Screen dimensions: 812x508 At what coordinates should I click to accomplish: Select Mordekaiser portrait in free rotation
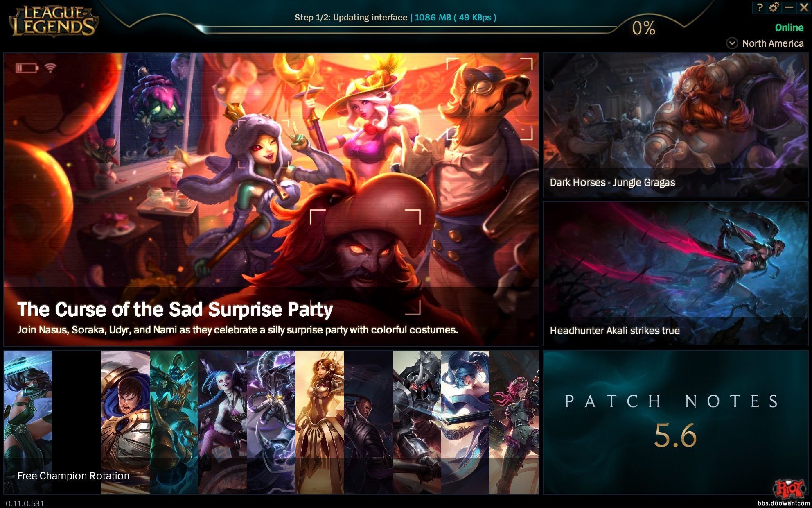pyautogui.click(x=417, y=422)
